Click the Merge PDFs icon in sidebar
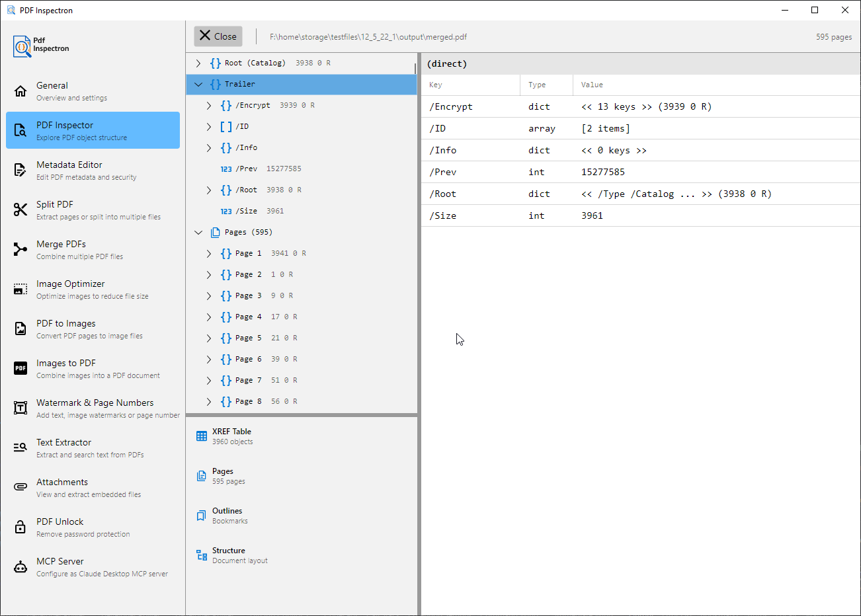The height and width of the screenshot is (616, 861). coord(20,250)
